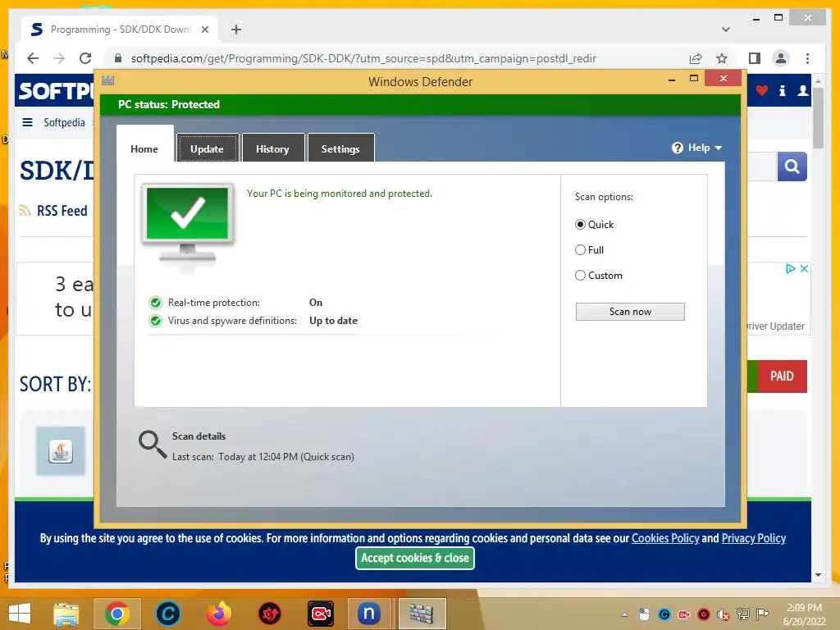Click the PAID filter button
The width and height of the screenshot is (840, 630).
782,377
